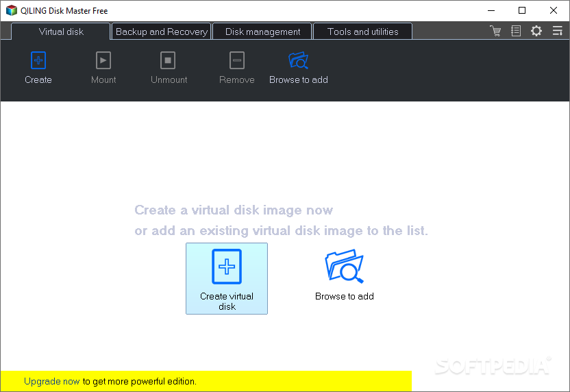Screen dimensions: 570x392
Task: Open the logs notebook icon
Action: pyautogui.click(x=516, y=31)
